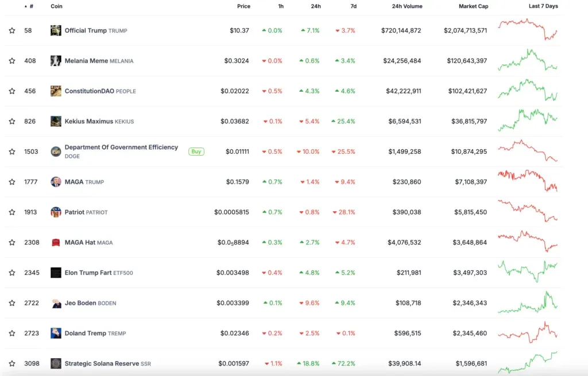Viewport: 588px width, 376px height.
Task: Favorite Official Trump with the star
Action: pyautogui.click(x=12, y=30)
